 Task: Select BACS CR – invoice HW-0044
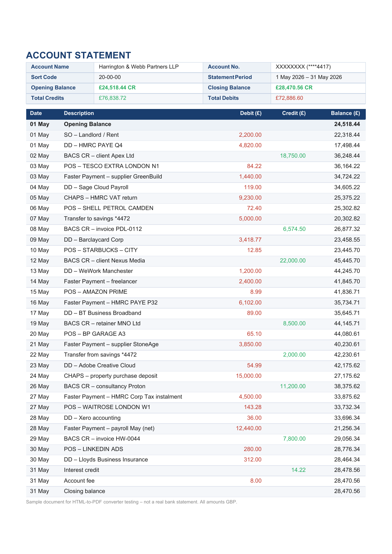pos(102,439)
